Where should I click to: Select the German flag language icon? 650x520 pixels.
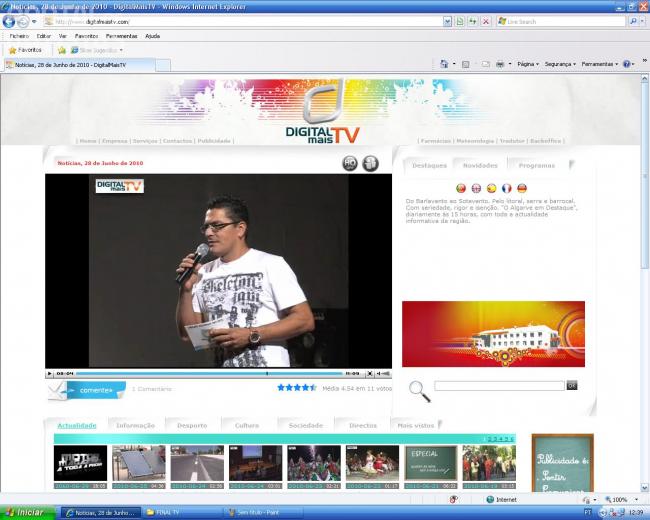pos(522,188)
